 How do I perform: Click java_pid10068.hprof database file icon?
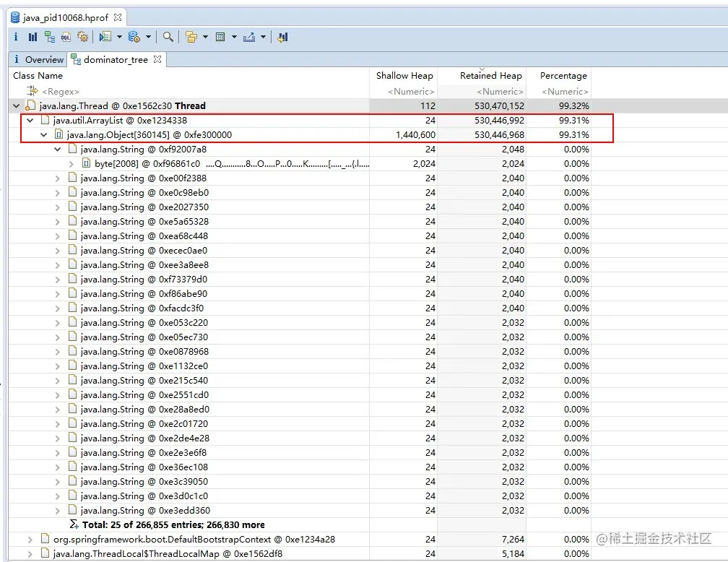[x=15, y=17]
